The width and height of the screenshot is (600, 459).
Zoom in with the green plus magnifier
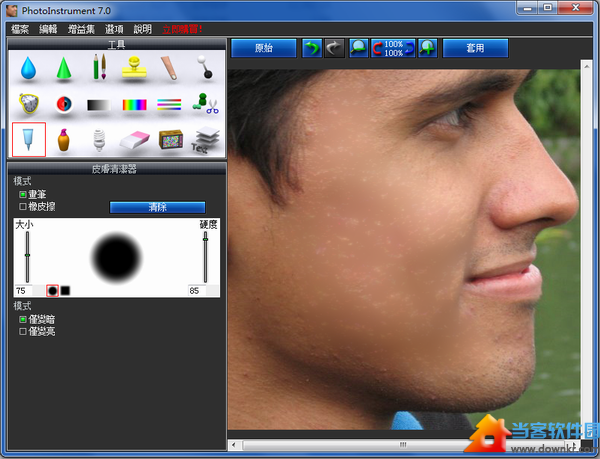(427, 49)
